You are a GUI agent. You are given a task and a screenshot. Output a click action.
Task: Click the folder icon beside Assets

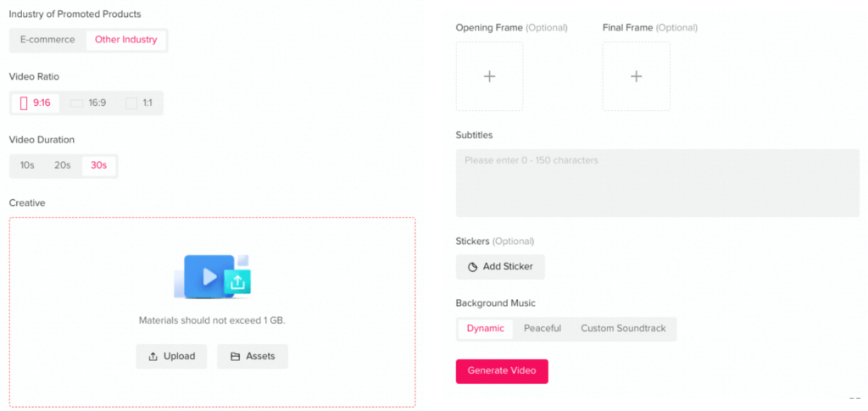point(235,357)
